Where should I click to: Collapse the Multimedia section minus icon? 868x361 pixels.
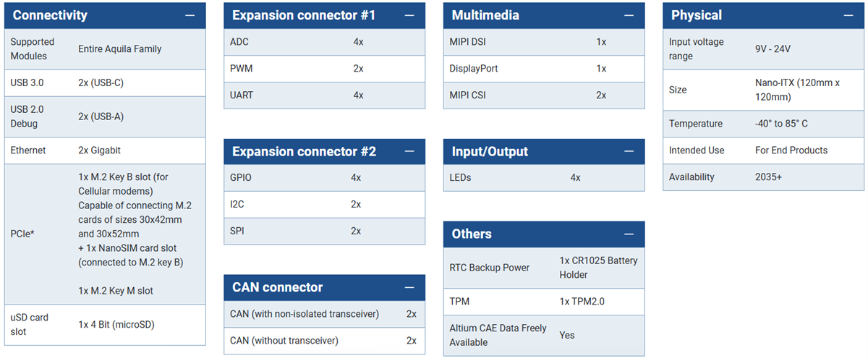(x=629, y=15)
